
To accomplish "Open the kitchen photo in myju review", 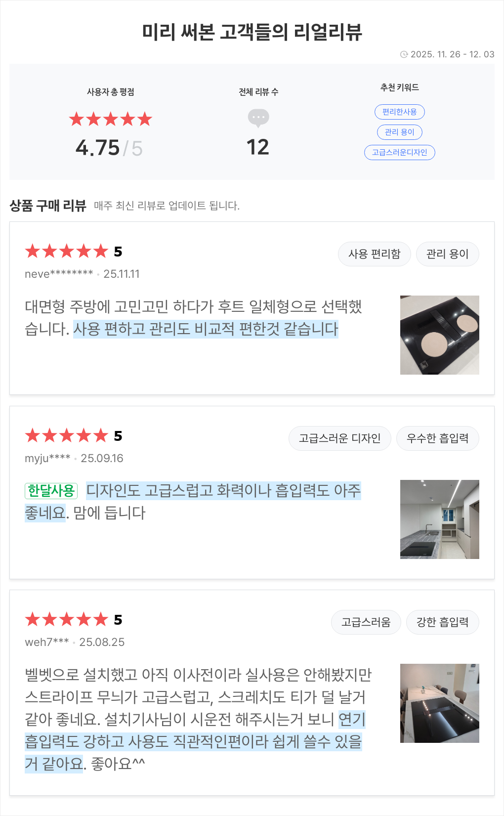I will [439, 519].
